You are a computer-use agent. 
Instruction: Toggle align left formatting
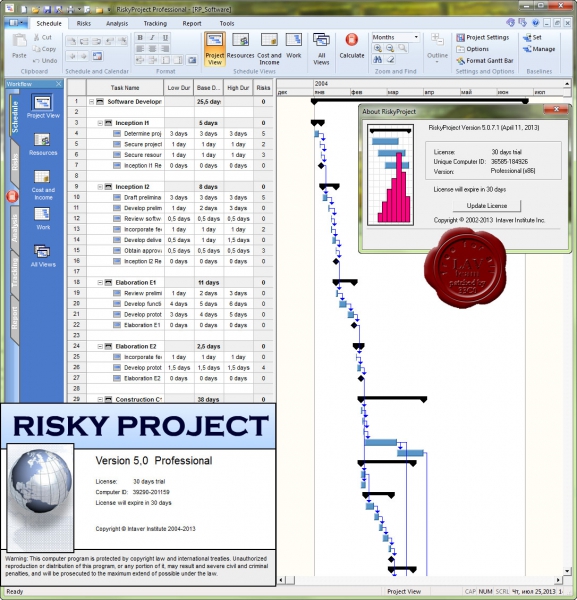[140, 49]
